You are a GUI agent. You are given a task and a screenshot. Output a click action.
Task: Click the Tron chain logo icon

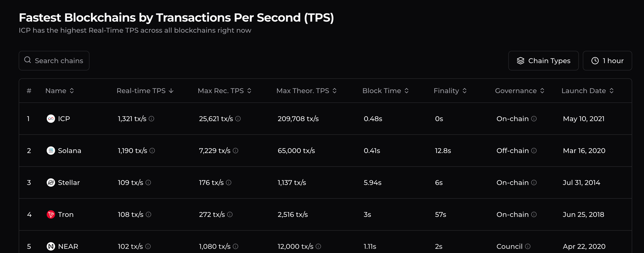51,214
